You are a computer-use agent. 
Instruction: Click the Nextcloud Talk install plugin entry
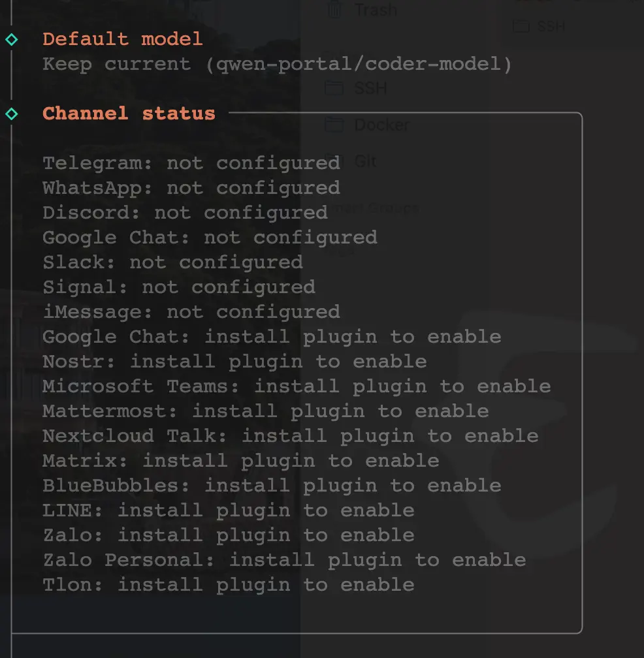[290, 436]
